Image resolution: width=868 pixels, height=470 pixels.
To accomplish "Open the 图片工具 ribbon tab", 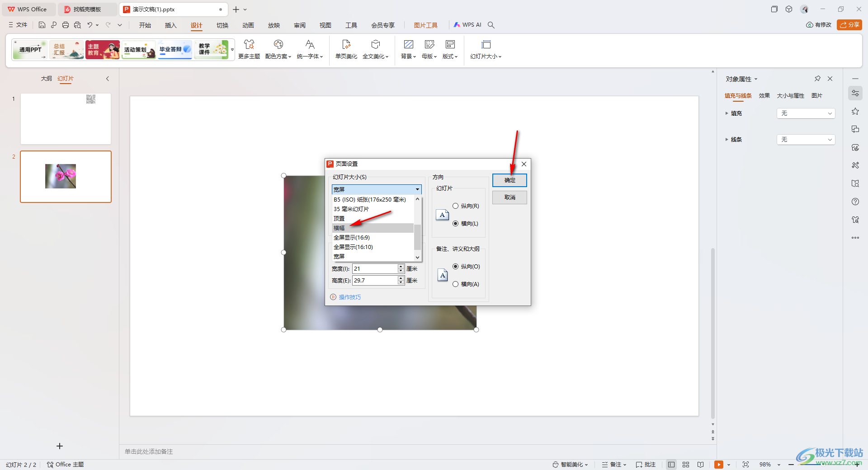I will [425, 25].
